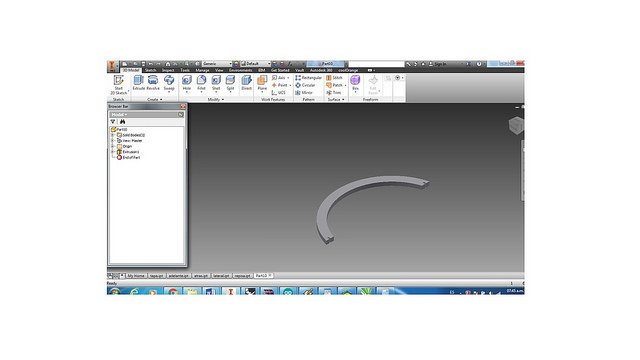Select the Rectangular pattern tool

pyautogui.click(x=309, y=78)
